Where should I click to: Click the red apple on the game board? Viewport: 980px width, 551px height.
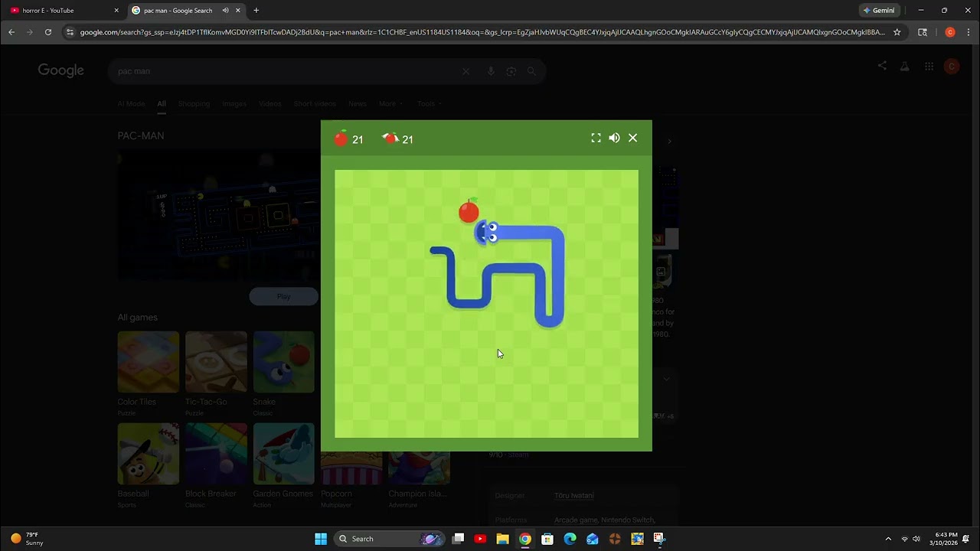(x=469, y=210)
